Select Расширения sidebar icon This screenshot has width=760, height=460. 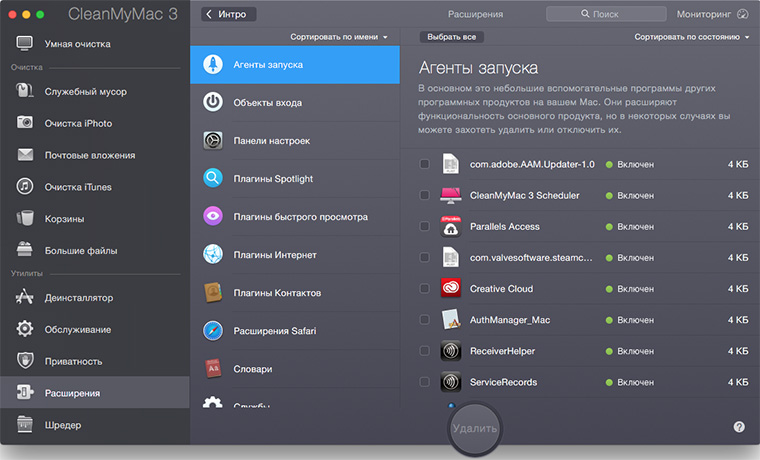coord(25,392)
